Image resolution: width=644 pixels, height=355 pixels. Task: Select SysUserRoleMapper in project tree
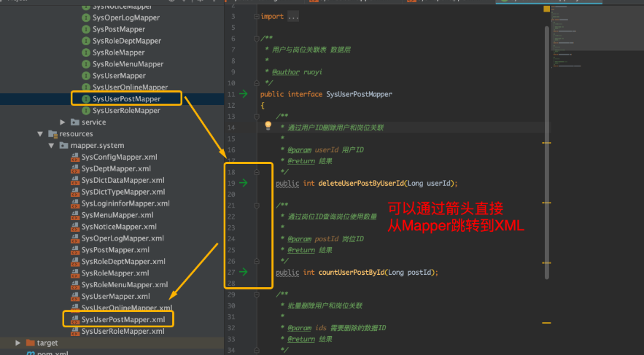coord(126,110)
